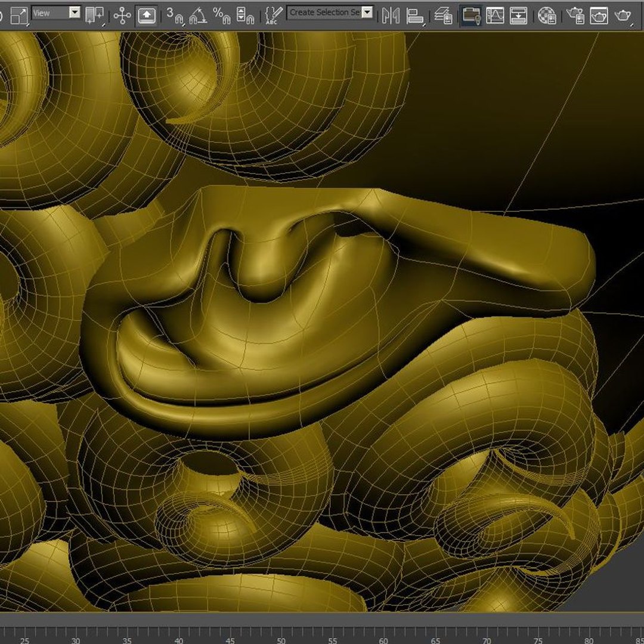The image size is (644, 644).
Task: Click frame 65 on the timeline track
Action: (435, 640)
